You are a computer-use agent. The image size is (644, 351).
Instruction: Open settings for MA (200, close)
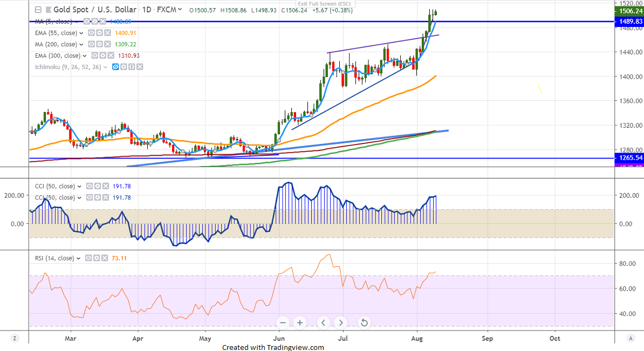(x=99, y=44)
